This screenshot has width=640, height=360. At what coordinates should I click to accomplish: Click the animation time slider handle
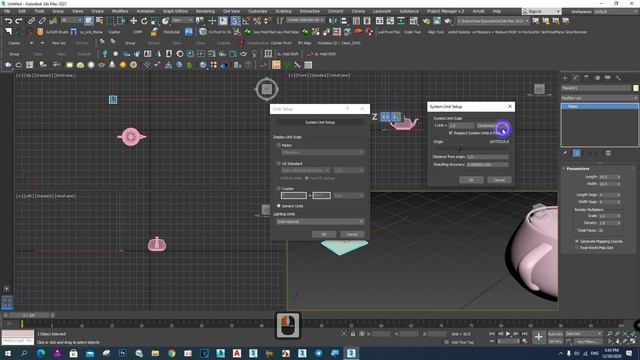tap(29, 315)
